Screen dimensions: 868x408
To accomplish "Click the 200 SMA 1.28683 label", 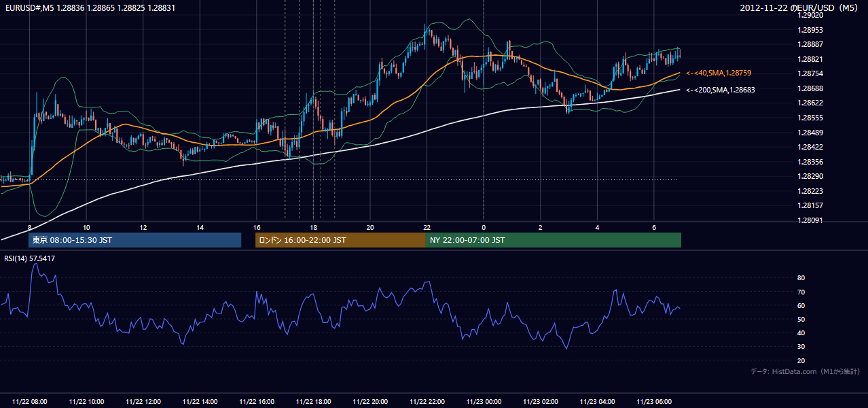I will point(721,90).
